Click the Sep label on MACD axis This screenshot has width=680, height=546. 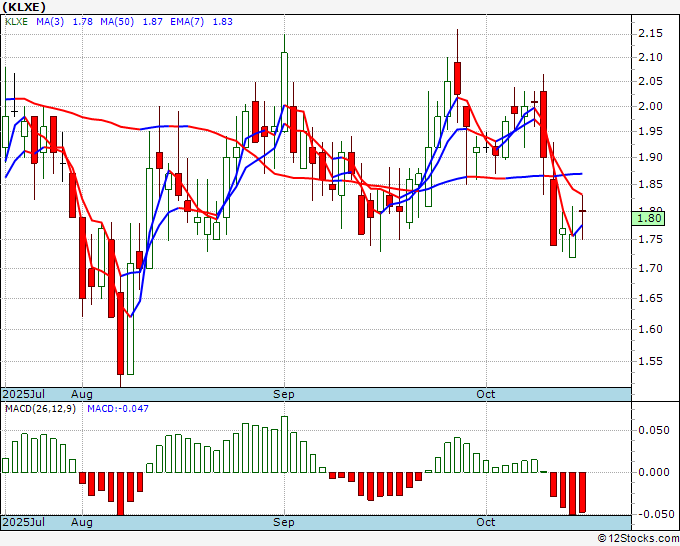(x=284, y=522)
